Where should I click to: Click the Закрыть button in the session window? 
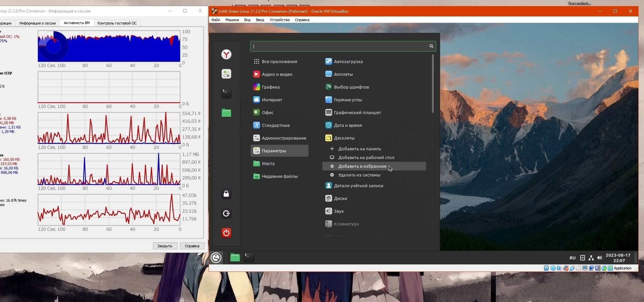pos(165,246)
